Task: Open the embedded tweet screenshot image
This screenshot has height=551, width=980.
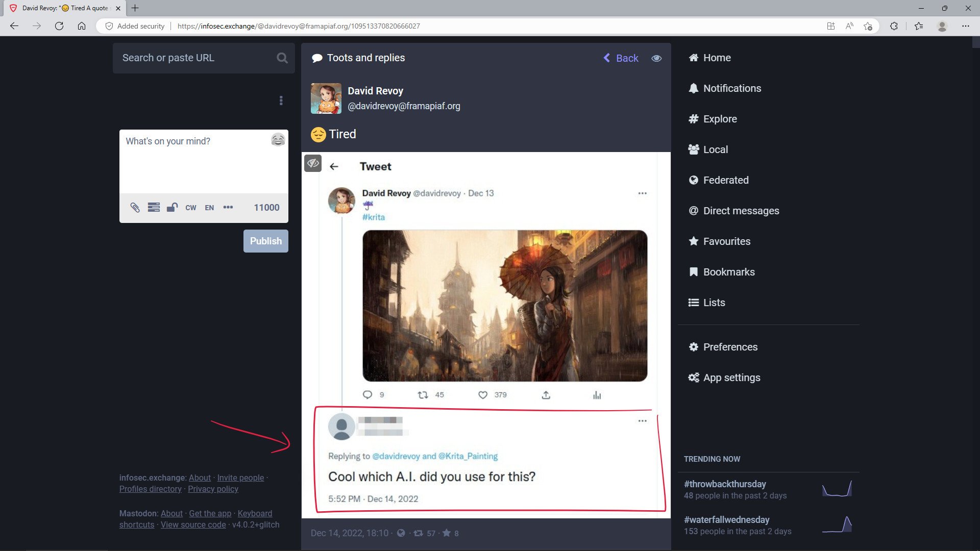Action: click(x=485, y=335)
